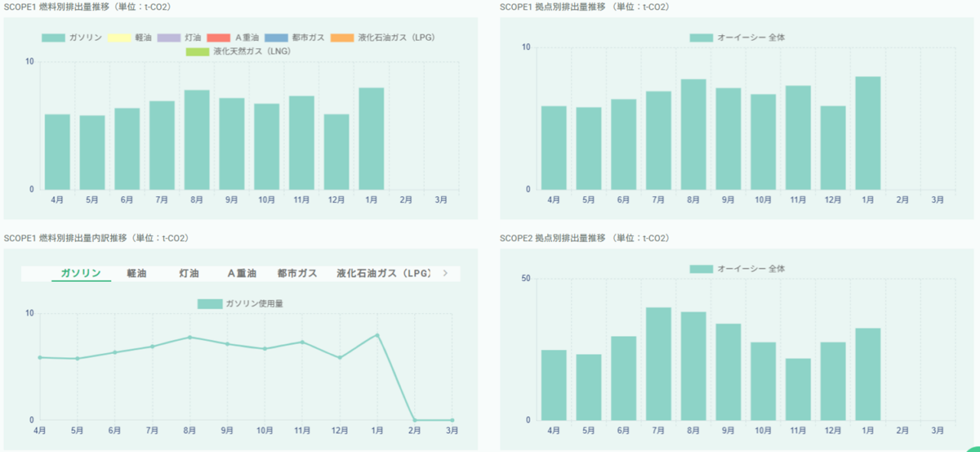Click the orange LPG legend swatch
Image resolution: width=980 pixels, height=452 pixels.
(342, 38)
